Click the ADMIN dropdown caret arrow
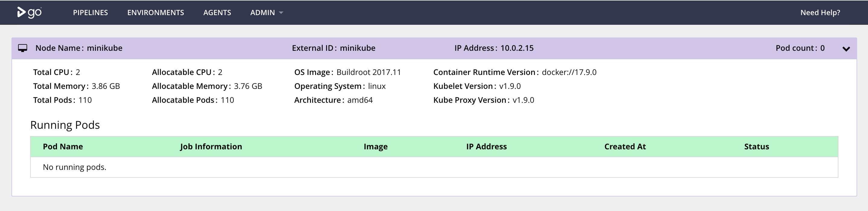868x211 pixels. [x=281, y=13]
